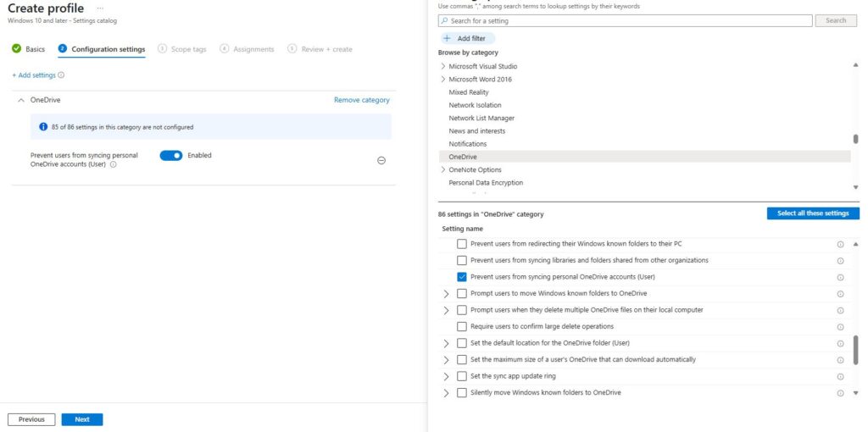Expand Microsoft Visual Studio category

[x=442, y=66]
